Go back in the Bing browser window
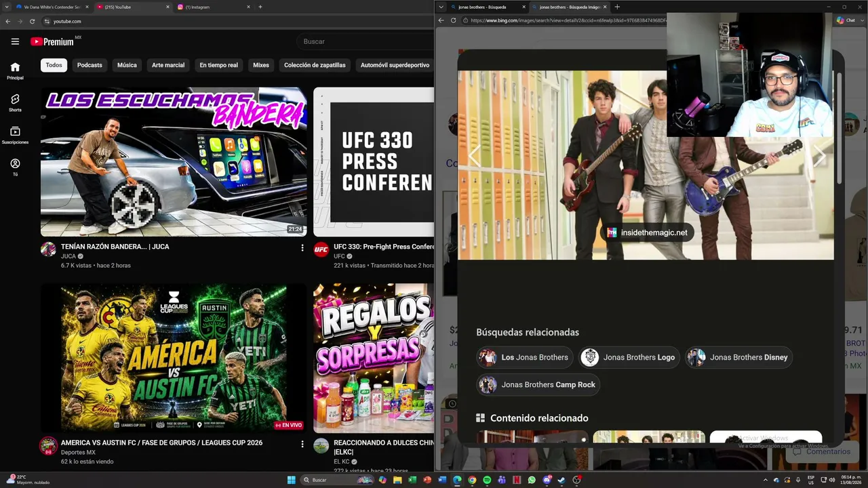Screen dimensions: 868x488 coord(441,20)
